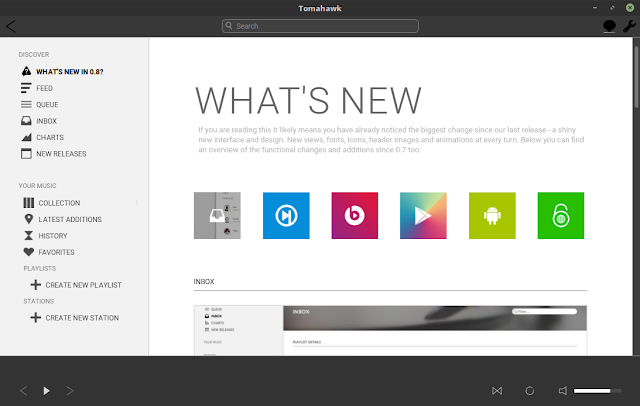Viewport: 640px width, 406px height.
Task: Open Charts in the sidebar
Action: pos(50,138)
